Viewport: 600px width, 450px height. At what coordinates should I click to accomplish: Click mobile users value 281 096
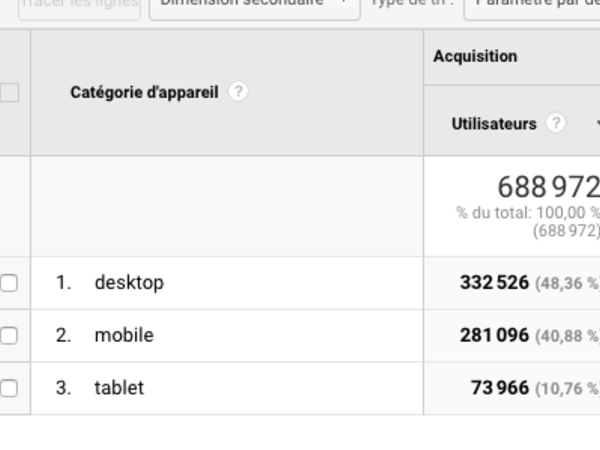494,336
